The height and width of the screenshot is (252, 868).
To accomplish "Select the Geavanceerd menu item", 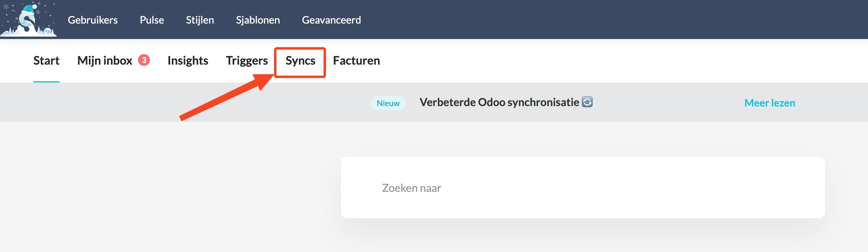I will pyautogui.click(x=331, y=20).
